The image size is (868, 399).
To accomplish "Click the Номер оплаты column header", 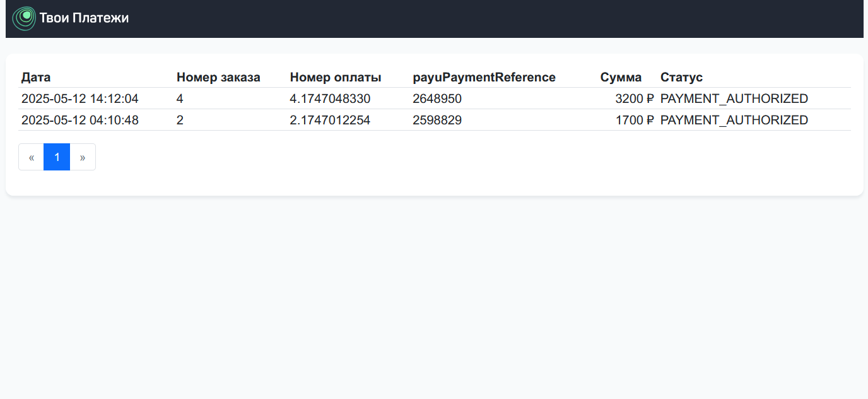I will click(336, 77).
